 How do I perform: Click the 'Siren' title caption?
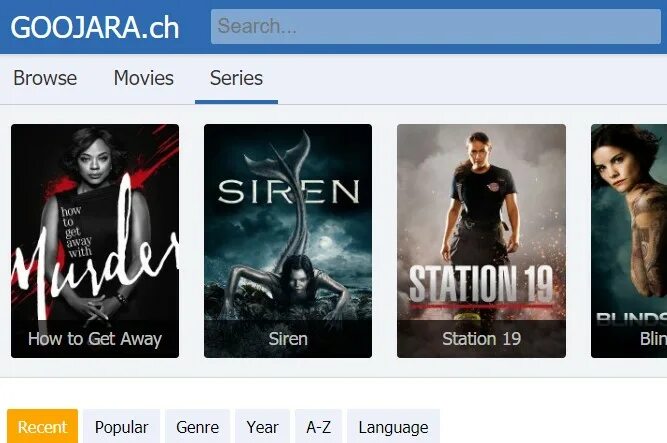[288, 339]
